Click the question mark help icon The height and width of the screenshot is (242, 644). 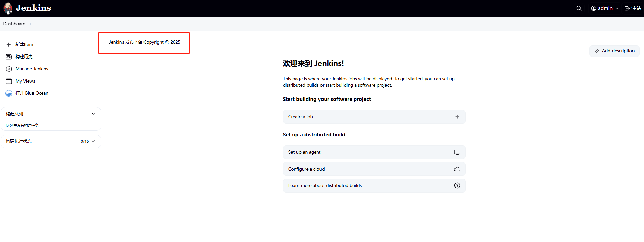click(457, 185)
